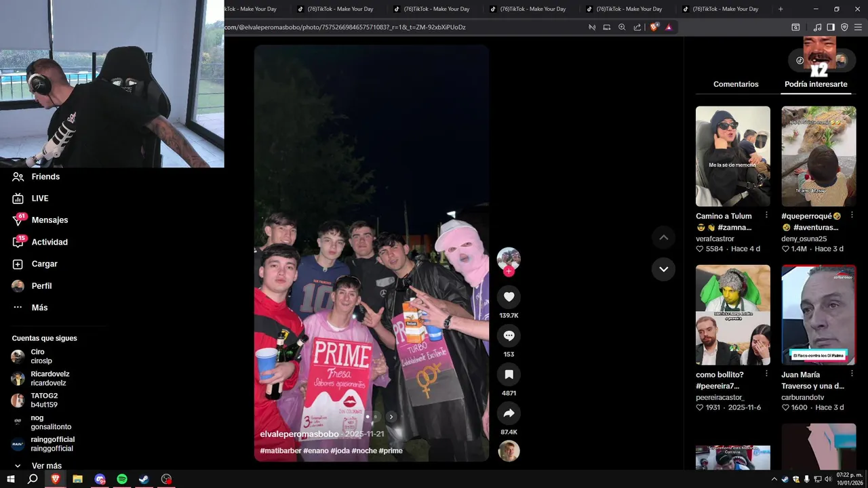
Task: Open the #matibarber hashtag
Action: tap(281, 451)
